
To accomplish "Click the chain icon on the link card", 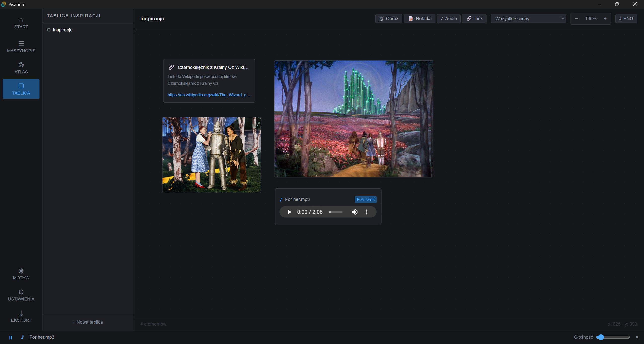I will (171, 67).
